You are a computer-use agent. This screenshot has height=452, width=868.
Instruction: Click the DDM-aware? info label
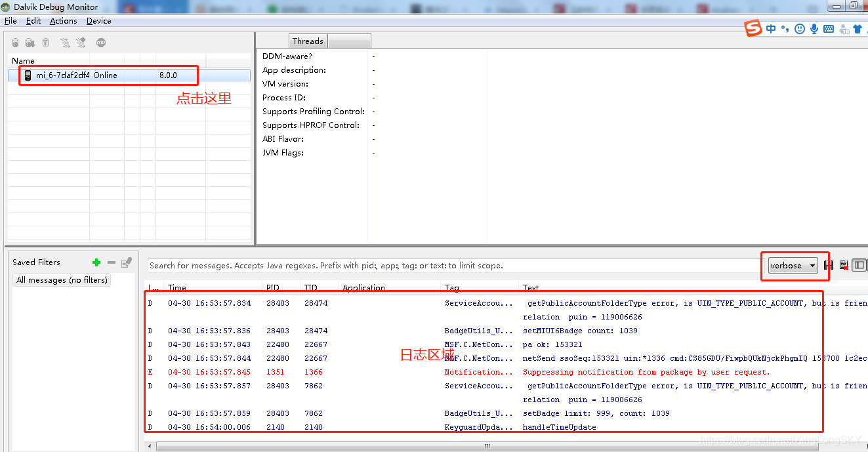point(287,56)
